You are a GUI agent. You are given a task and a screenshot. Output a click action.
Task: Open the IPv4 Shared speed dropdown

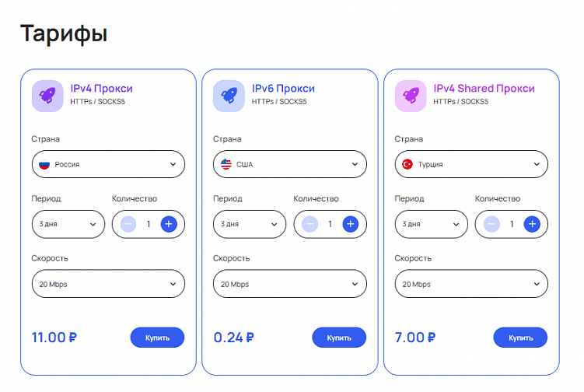tap(471, 284)
